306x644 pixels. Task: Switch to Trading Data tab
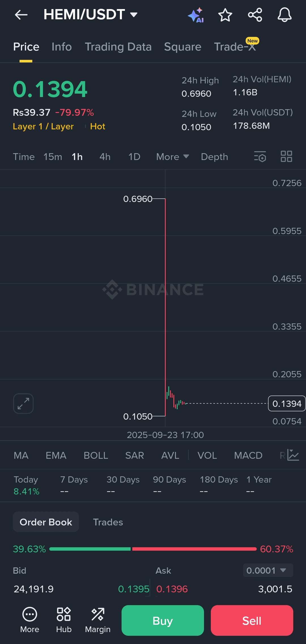coord(118,47)
